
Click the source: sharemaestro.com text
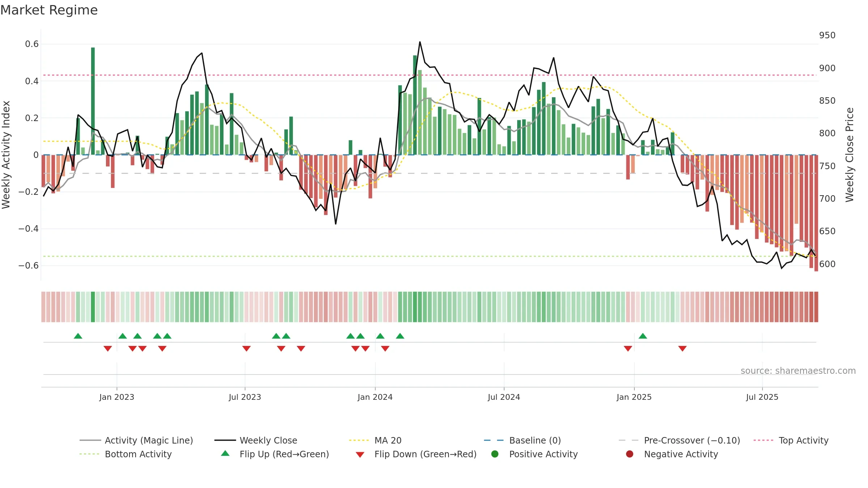tap(798, 371)
